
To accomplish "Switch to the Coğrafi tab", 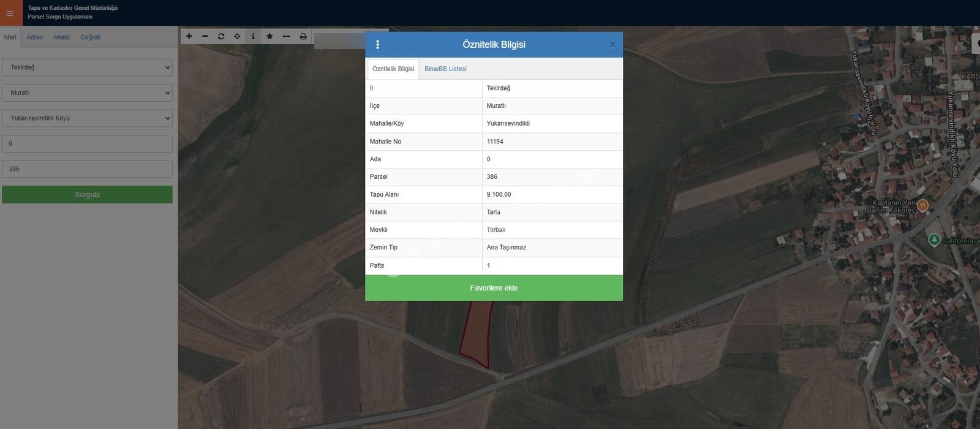I will pyautogui.click(x=91, y=37).
